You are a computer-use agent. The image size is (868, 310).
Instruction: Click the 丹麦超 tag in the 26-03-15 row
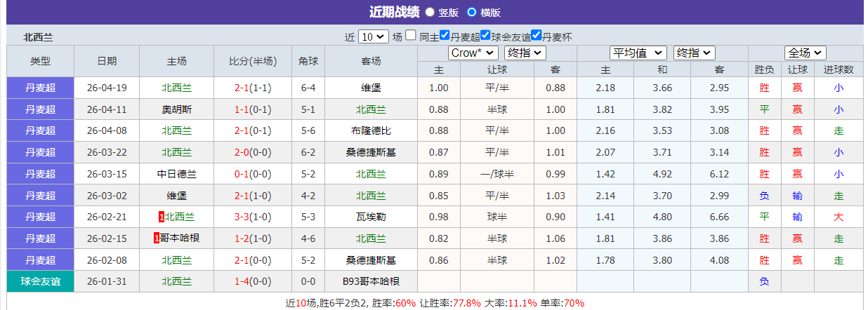click(x=41, y=174)
